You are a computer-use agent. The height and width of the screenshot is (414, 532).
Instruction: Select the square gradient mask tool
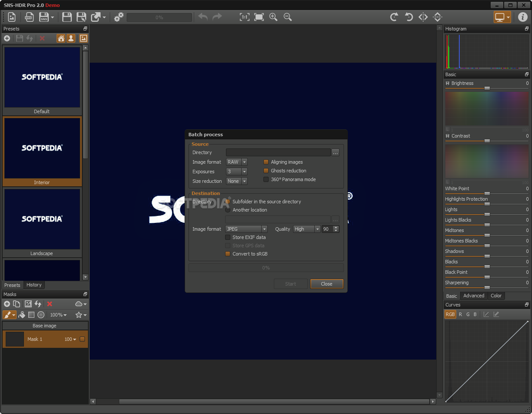(31, 315)
